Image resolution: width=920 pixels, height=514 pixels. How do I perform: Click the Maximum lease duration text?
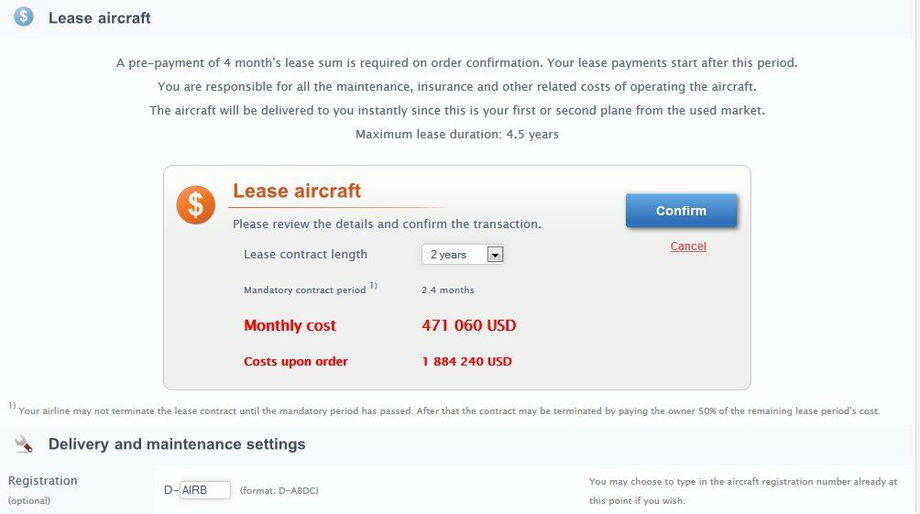(x=457, y=134)
